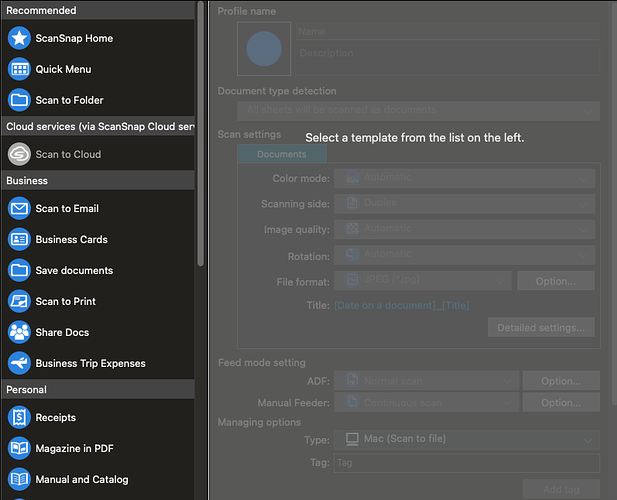Viewport: 617px width, 500px height.
Task: Click the Magazine in PDF label
Action: [x=74, y=448]
